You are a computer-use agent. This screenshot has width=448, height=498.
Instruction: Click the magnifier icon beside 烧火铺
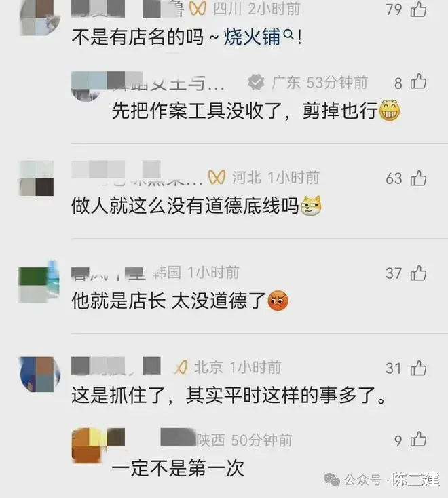coord(288,35)
